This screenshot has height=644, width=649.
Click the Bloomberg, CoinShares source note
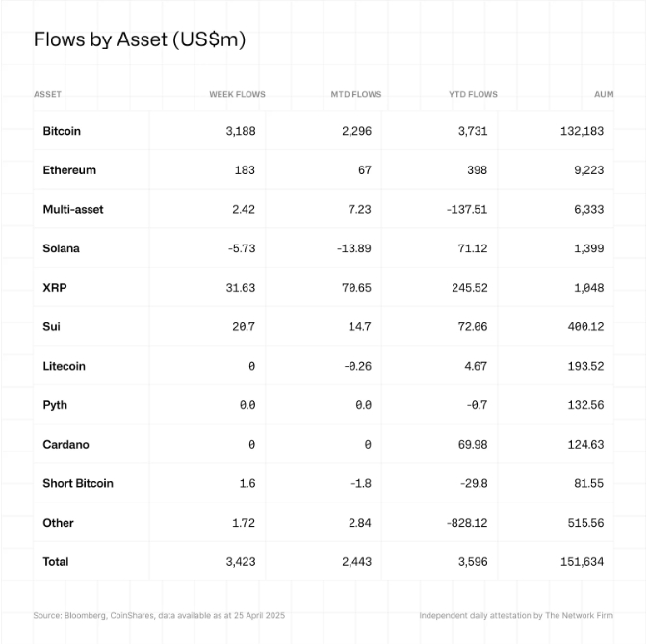159,615
